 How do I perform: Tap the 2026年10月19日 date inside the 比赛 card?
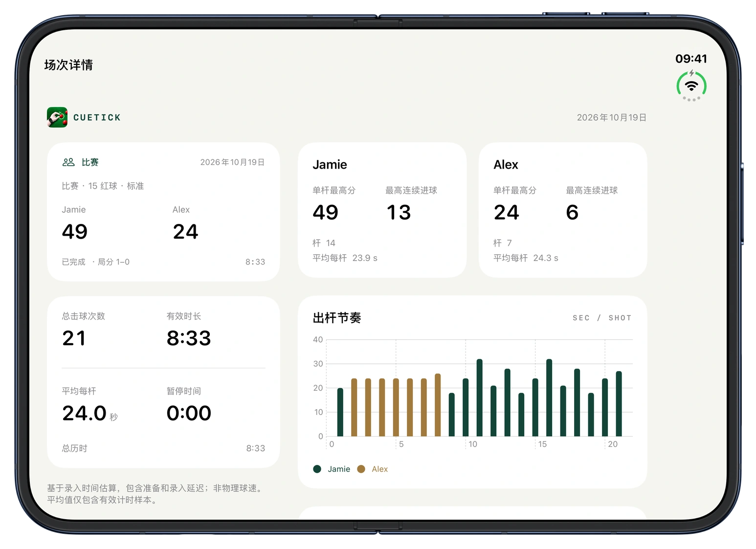(232, 162)
